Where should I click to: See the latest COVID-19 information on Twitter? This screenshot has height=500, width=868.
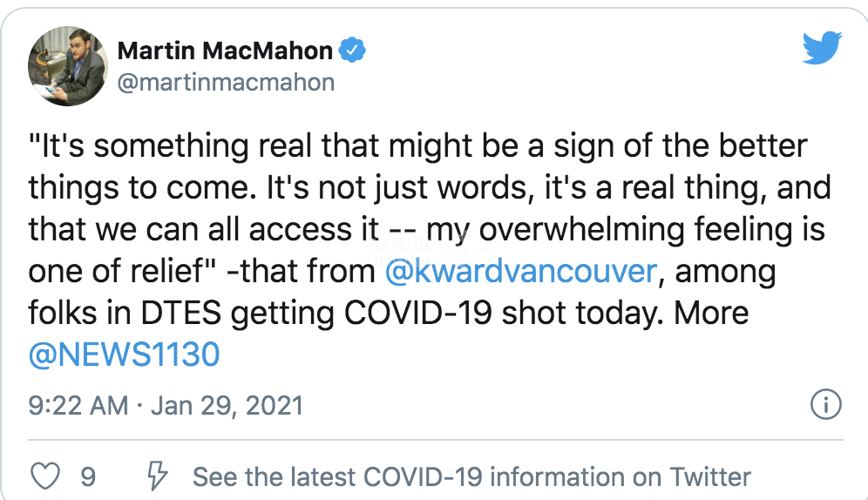tap(471, 476)
